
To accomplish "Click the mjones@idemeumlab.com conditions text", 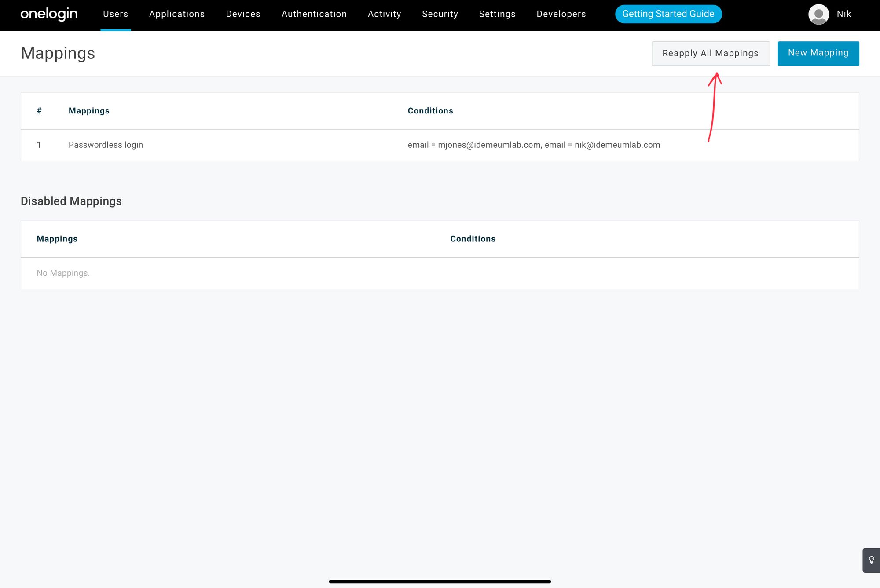I will pos(534,145).
